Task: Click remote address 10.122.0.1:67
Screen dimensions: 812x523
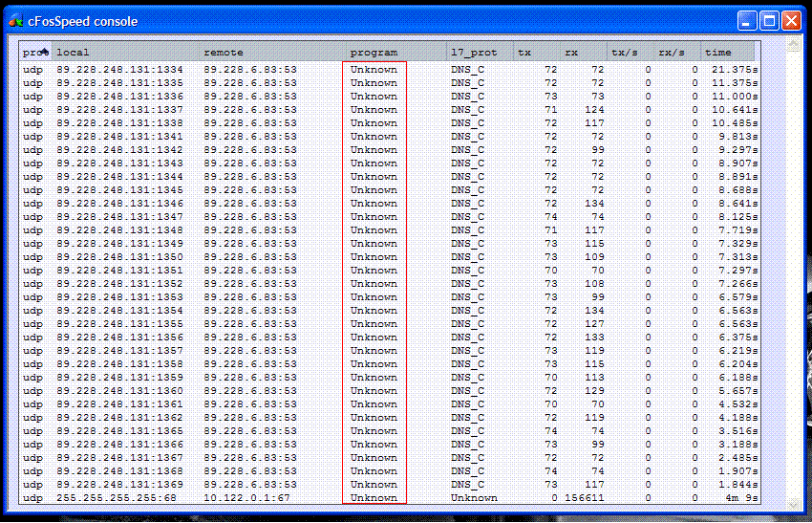Action: pyautogui.click(x=246, y=498)
